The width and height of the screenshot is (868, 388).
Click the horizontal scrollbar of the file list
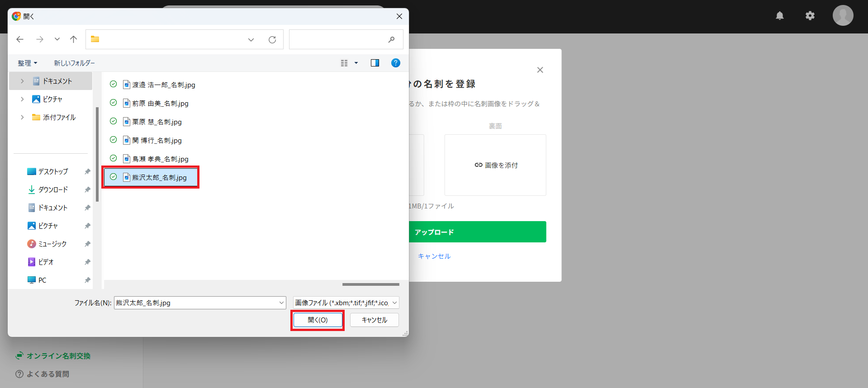(x=371, y=284)
